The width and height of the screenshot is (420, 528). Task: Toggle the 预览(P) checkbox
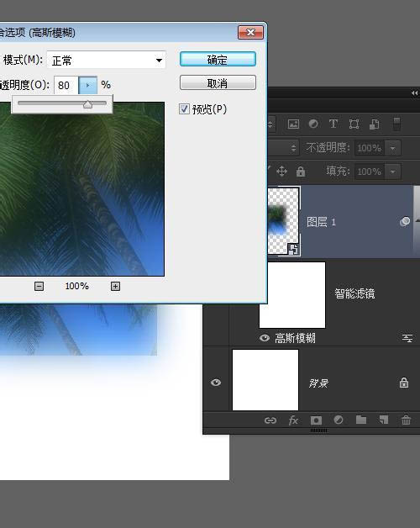(184, 108)
